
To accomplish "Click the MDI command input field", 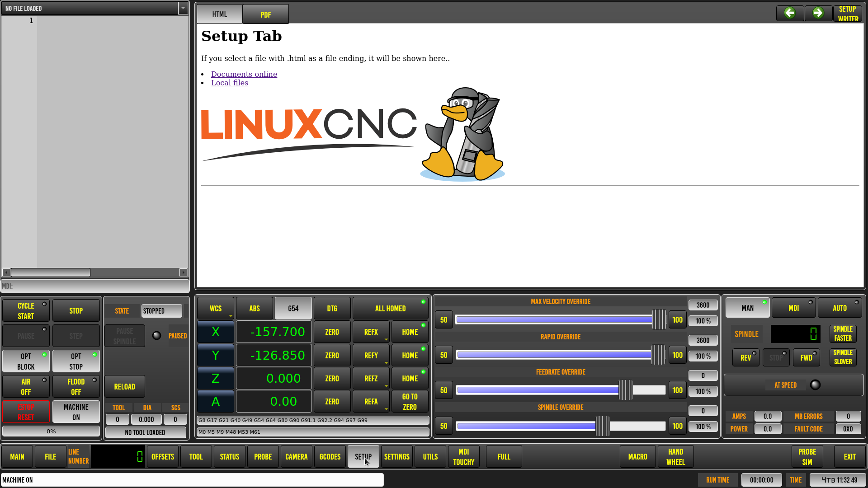I will pos(95,286).
